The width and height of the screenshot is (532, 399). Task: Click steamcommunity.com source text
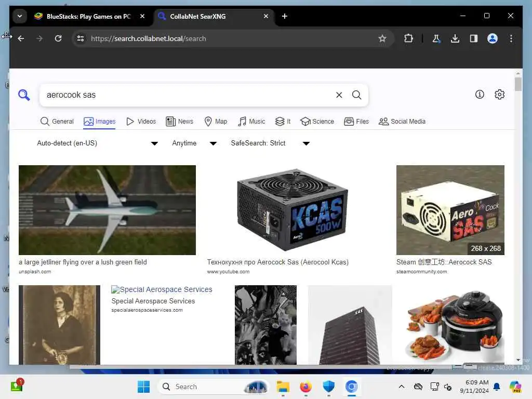pyautogui.click(x=422, y=272)
